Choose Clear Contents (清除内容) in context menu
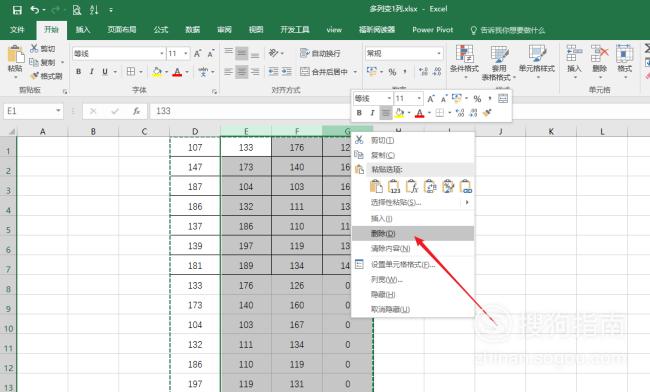The image size is (650, 392). [x=413, y=249]
